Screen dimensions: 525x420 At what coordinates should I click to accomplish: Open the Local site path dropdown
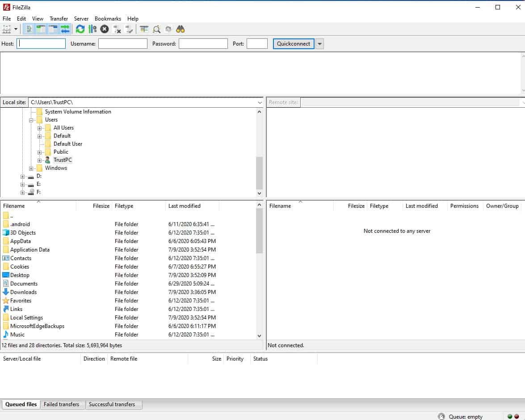260,103
